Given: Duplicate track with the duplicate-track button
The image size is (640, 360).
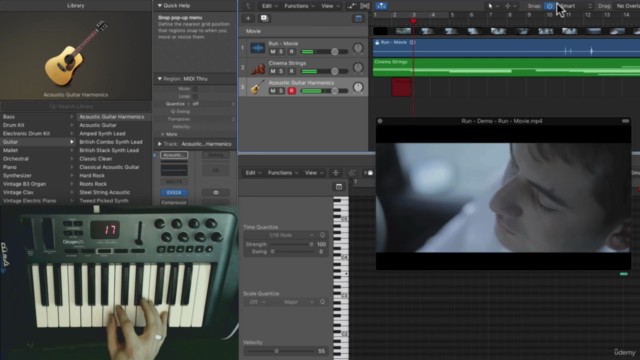Looking at the screenshot, I should click(264, 18).
